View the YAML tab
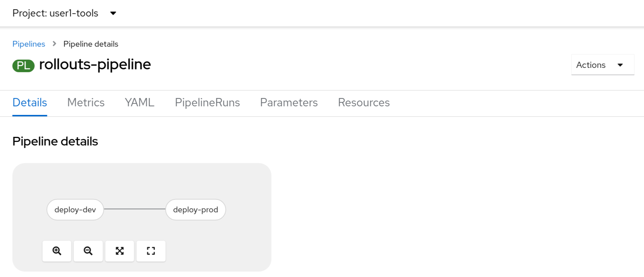The width and height of the screenshot is (644, 277). click(140, 103)
